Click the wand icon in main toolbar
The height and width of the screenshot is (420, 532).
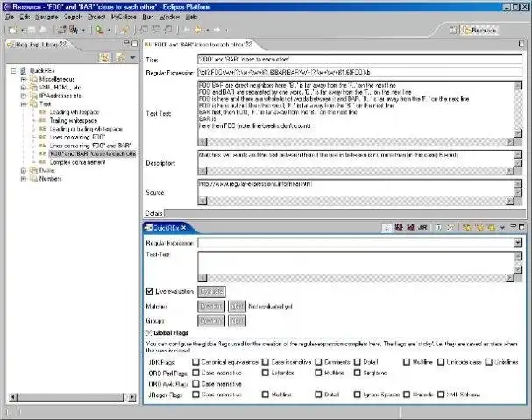[x=124, y=30]
